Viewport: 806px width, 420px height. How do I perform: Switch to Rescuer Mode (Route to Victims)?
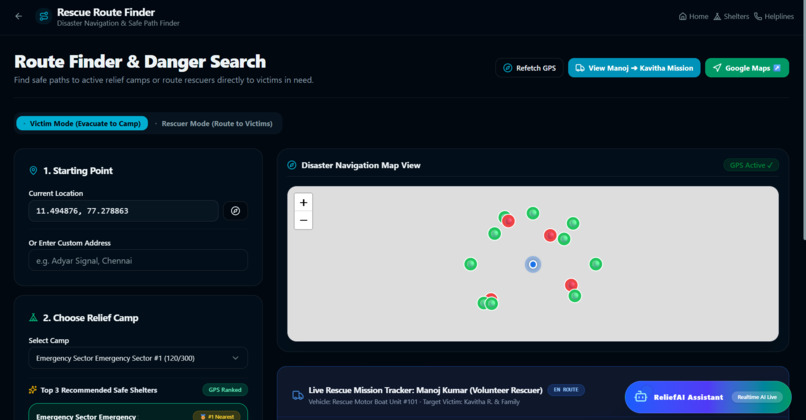[214, 123]
